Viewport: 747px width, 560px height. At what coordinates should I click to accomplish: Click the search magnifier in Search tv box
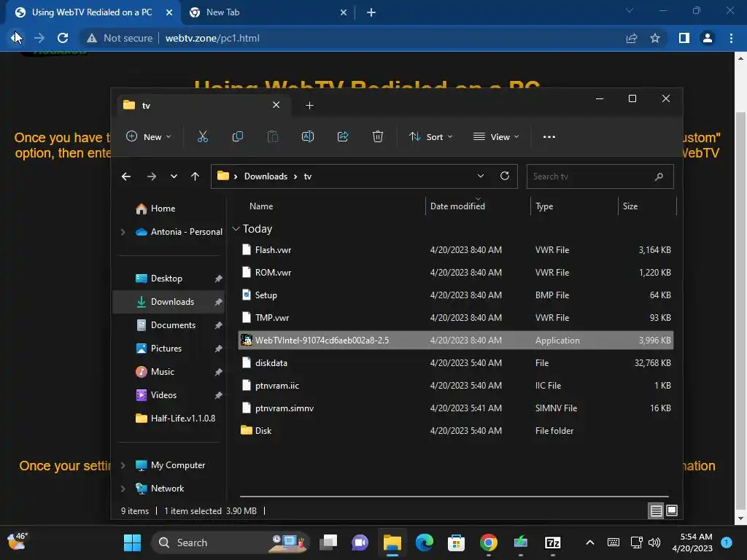point(659,176)
